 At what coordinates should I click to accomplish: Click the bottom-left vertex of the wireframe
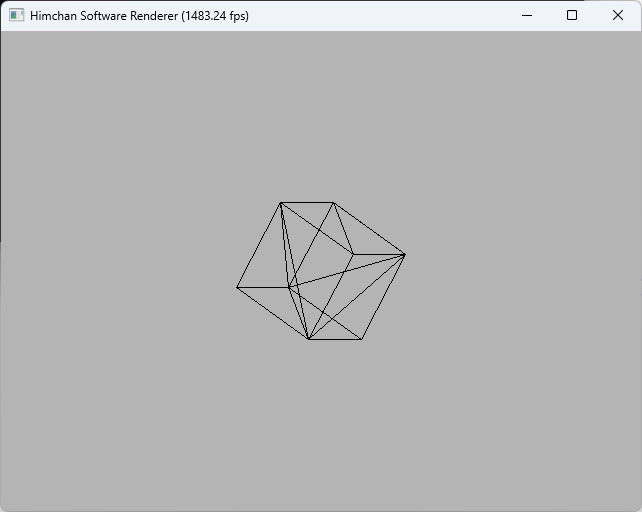click(x=309, y=339)
